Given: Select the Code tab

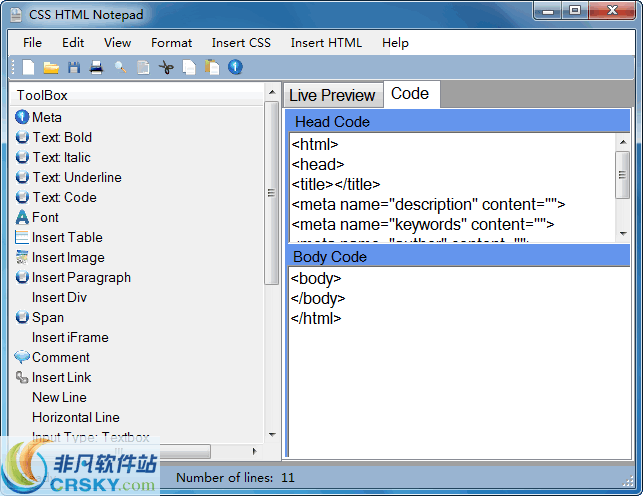Looking at the screenshot, I should pyautogui.click(x=410, y=94).
